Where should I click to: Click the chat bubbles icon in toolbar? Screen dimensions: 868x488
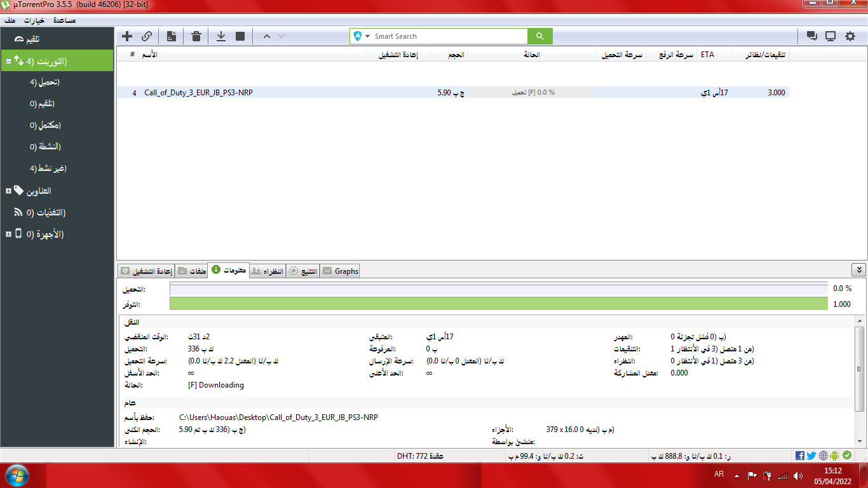point(811,36)
